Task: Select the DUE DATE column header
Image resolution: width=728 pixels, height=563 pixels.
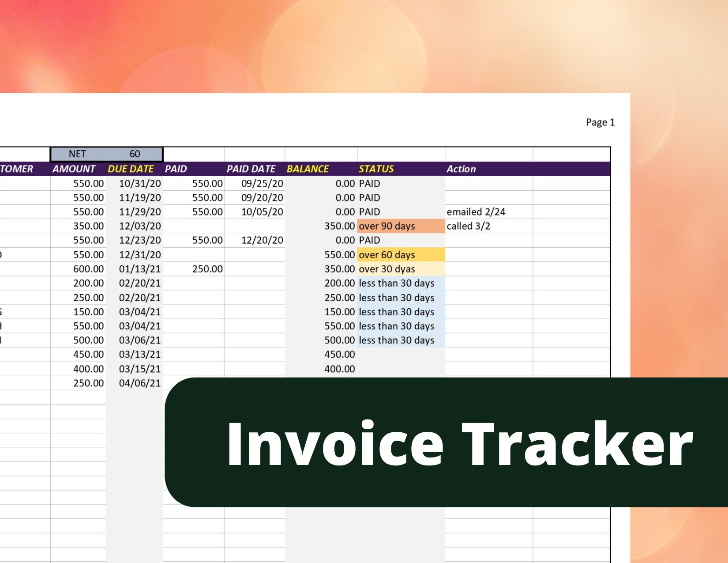Action: click(130, 169)
